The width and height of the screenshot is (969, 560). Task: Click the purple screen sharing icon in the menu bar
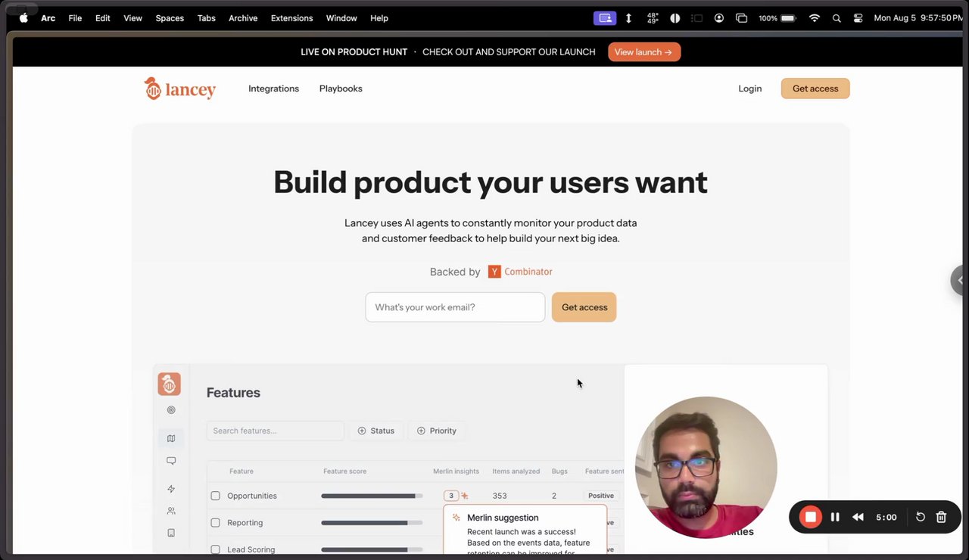(x=605, y=18)
